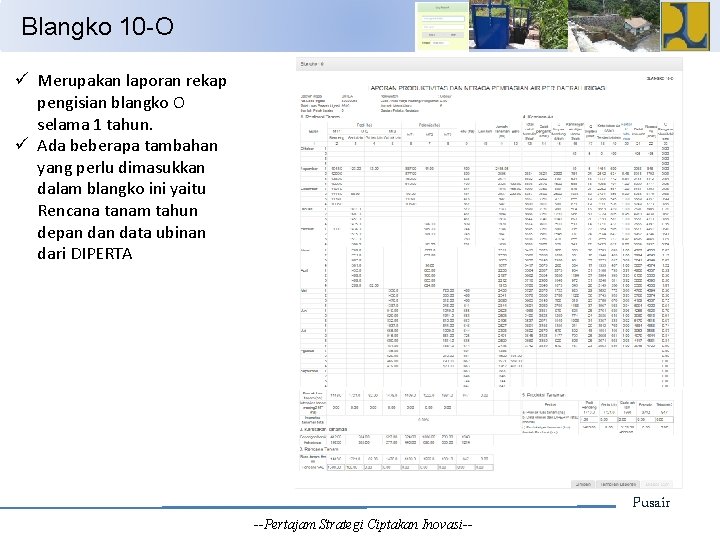This screenshot has height=540, width=720.
Task: Click the greyed-out button after Tampilkan Laporan
Action: pos(657,484)
